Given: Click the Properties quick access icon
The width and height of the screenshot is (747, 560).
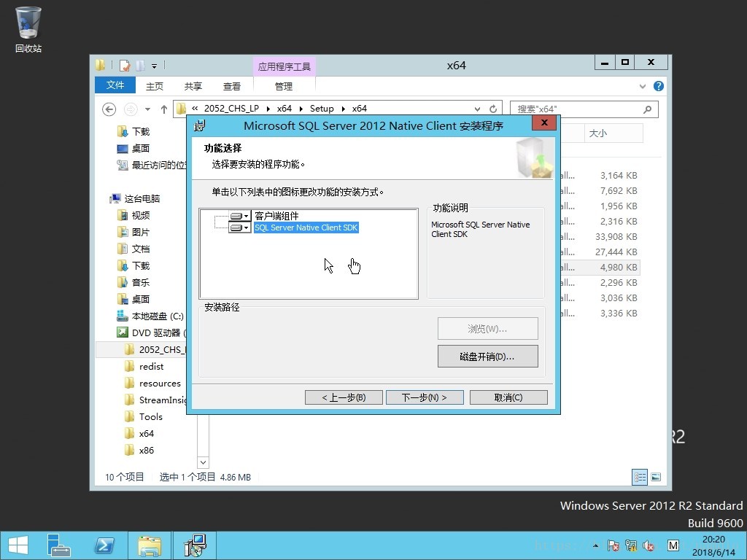Looking at the screenshot, I should (125, 65).
